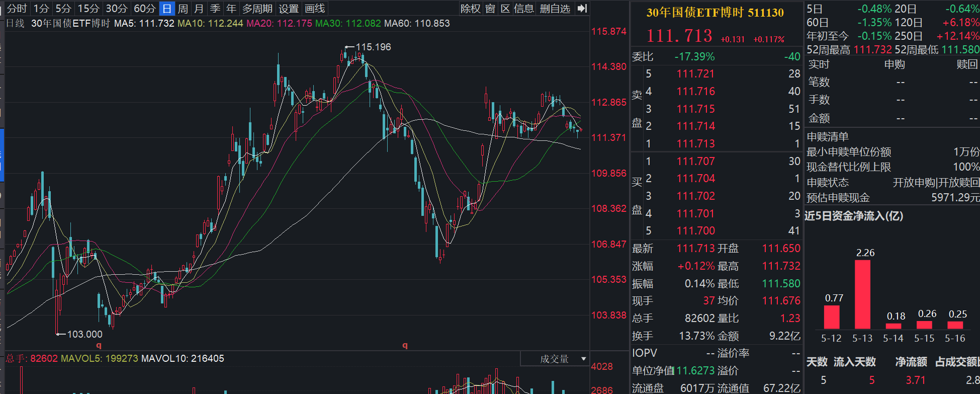Click the 最低 111.580 value
The height and width of the screenshot is (394, 980).
[x=781, y=284]
